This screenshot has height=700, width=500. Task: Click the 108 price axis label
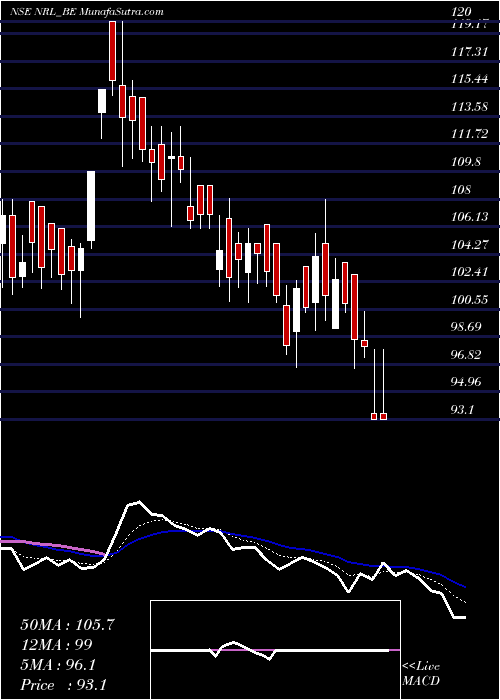[461, 190]
